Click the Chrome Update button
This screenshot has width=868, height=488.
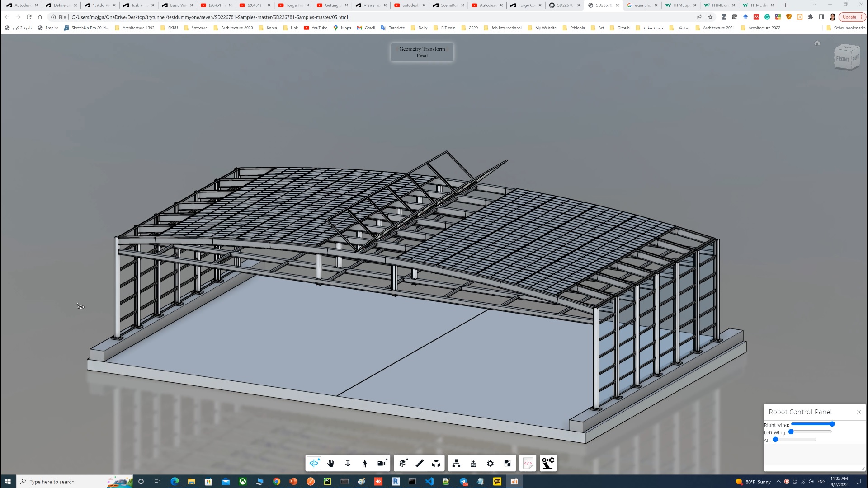(x=852, y=17)
